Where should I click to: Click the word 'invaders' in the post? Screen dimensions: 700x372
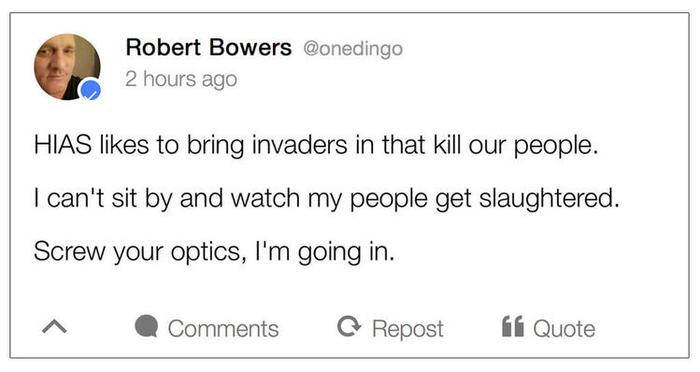point(300,145)
